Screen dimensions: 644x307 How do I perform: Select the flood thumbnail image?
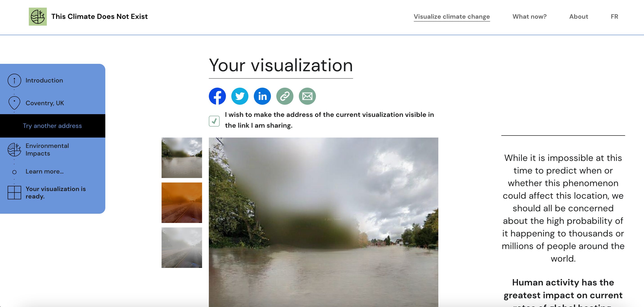click(182, 158)
